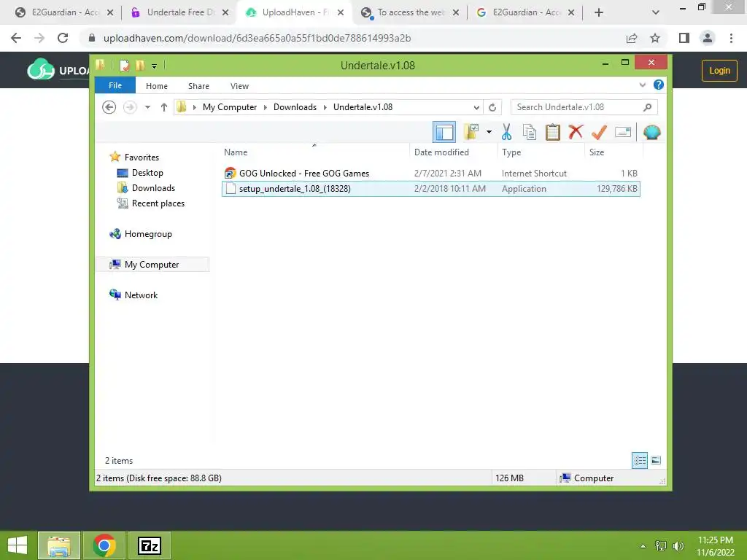Switch to details view with the status bar icon
Image resolution: width=747 pixels, height=560 pixels.
640,460
